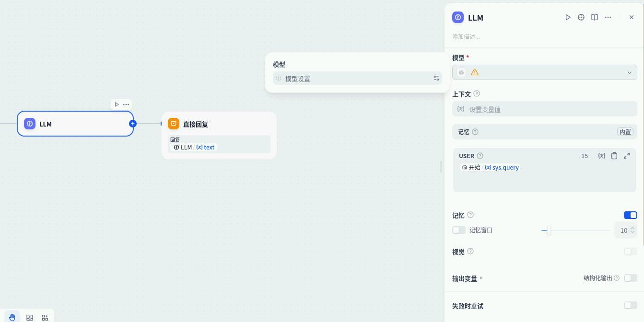The height and width of the screenshot is (322, 644).
Task: Expand the USER prompt editor to fullscreen
Action: click(x=627, y=156)
